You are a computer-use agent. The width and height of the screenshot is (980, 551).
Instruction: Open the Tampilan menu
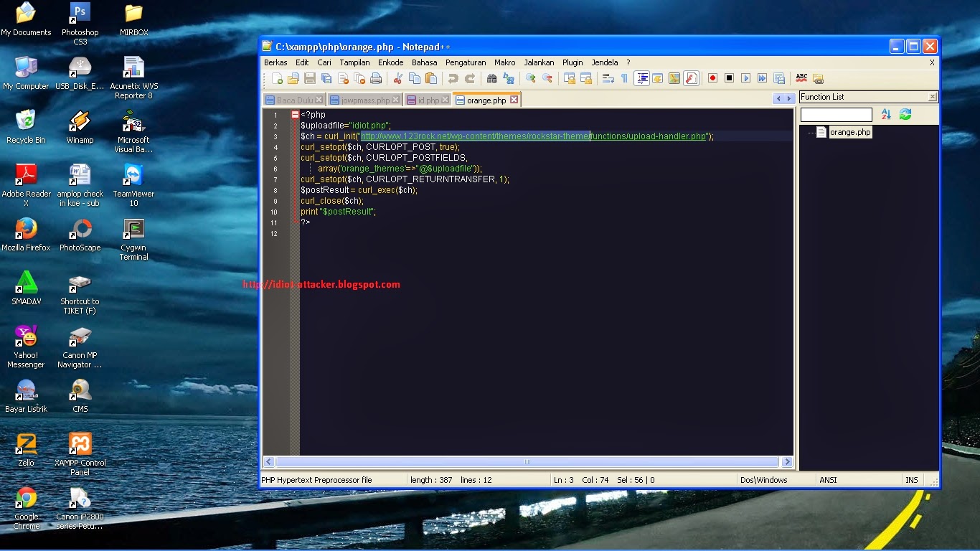pyautogui.click(x=354, y=62)
